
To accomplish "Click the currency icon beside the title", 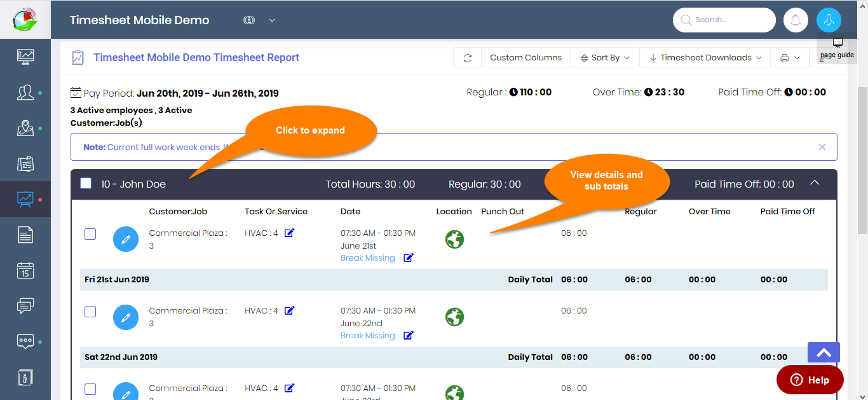I will tap(249, 20).
